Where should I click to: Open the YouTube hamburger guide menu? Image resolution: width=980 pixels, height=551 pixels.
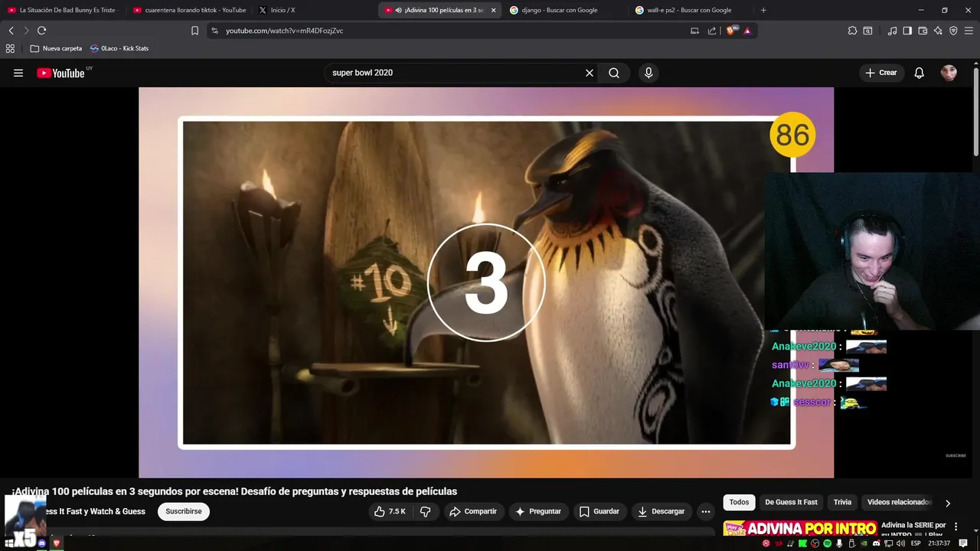pos(18,73)
